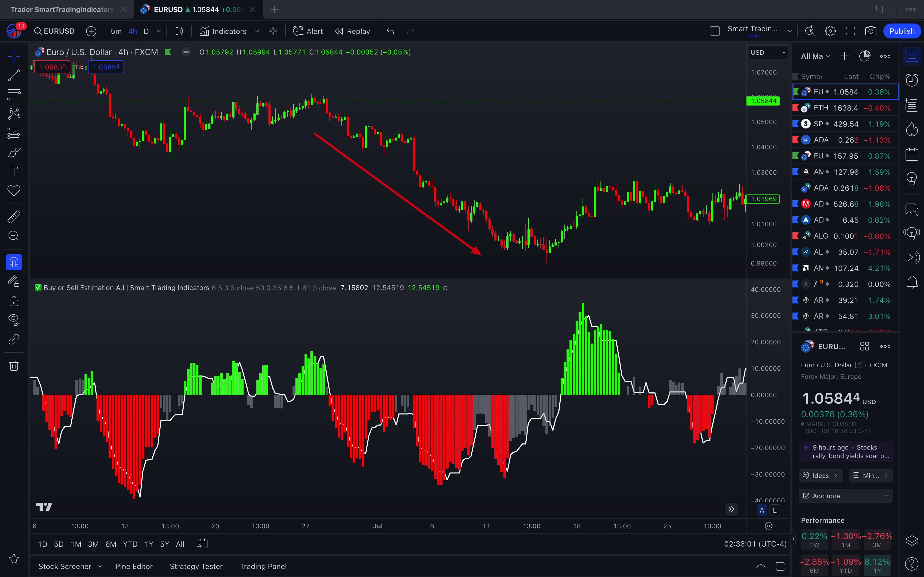Open the chart settings gear icon
This screenshot has height=577, width=924.
(830, 31)
